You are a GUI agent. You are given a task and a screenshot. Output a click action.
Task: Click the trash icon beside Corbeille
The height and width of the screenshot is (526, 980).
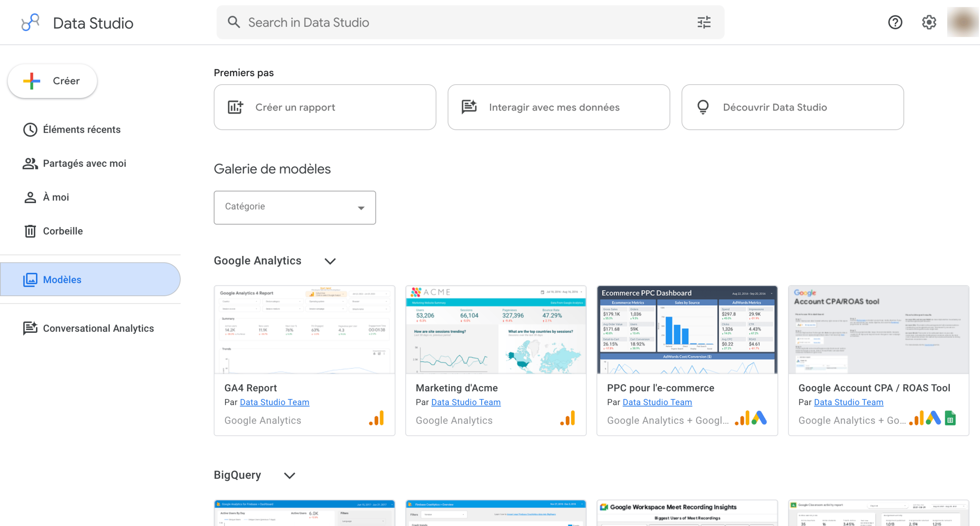pos(30,231)
